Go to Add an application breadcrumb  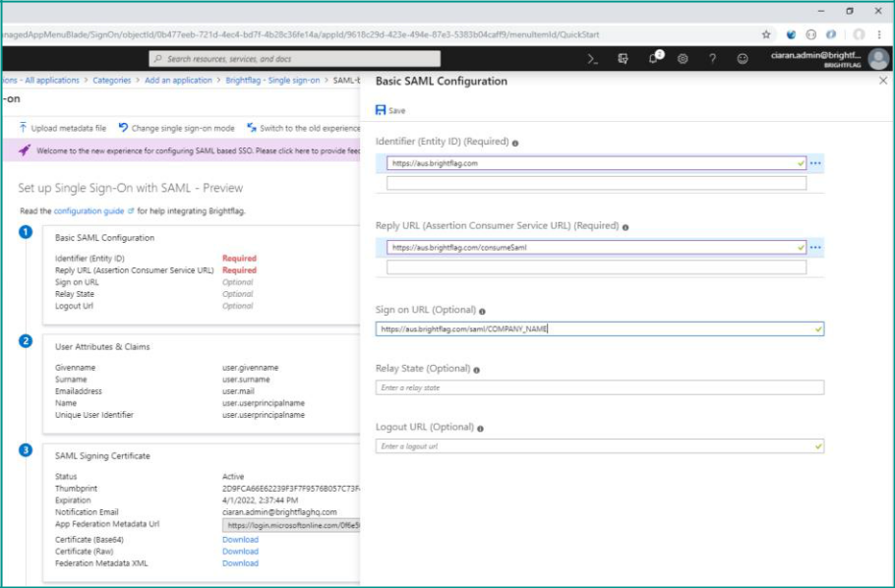178,81
